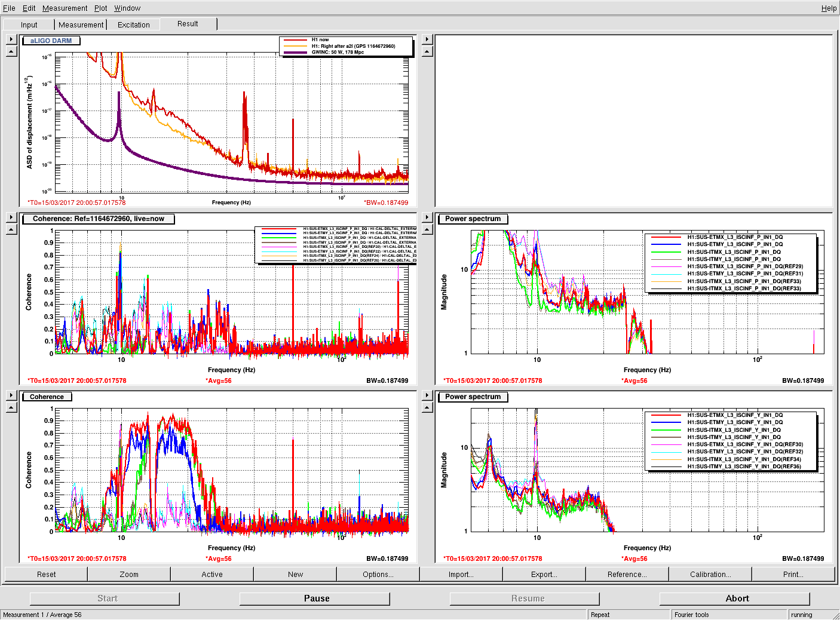Click the 'aLIGO DARM' plot title box
Screen dimensions: 840x620
tap(51, 41)
